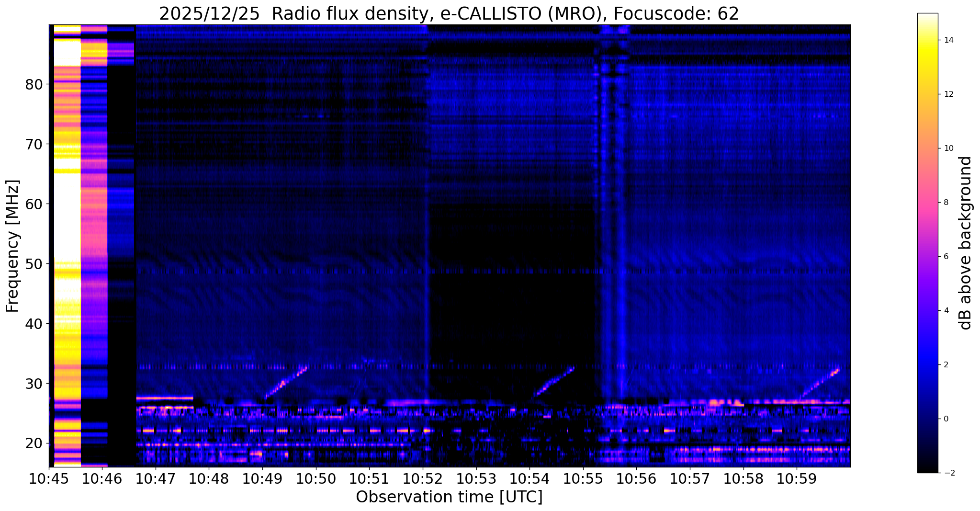Click the plot title mentioning e-CALLISTO (MRO)
The width and height of the screenshot is (980, 511).
449,14
